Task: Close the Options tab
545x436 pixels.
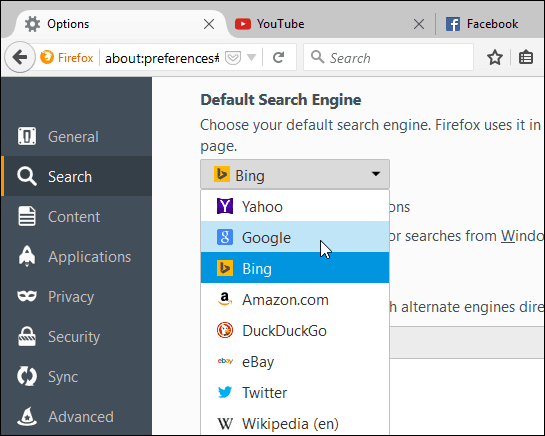Action: [209, 24]
